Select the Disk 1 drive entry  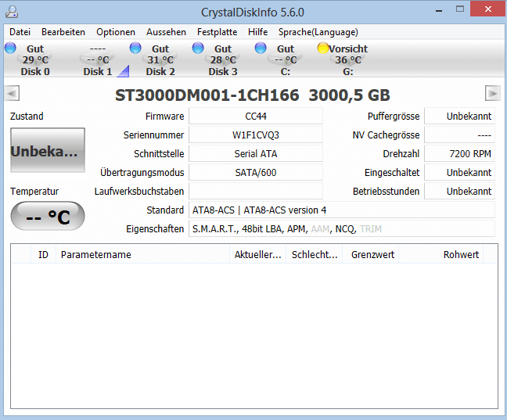[x=98, y=59]
